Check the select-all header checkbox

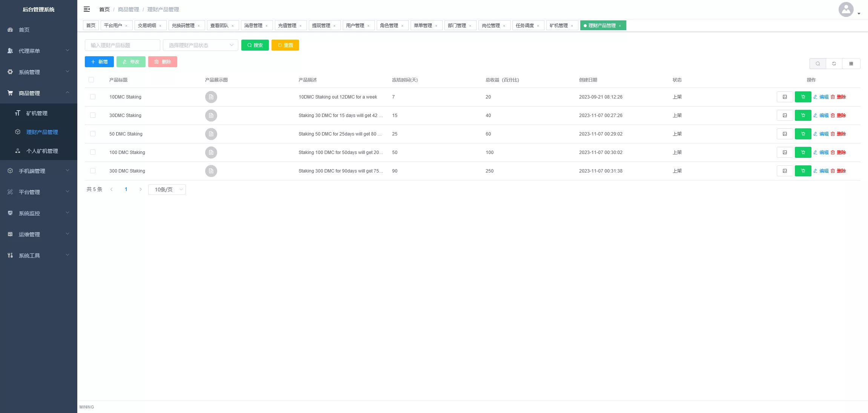tap(91, 80)
